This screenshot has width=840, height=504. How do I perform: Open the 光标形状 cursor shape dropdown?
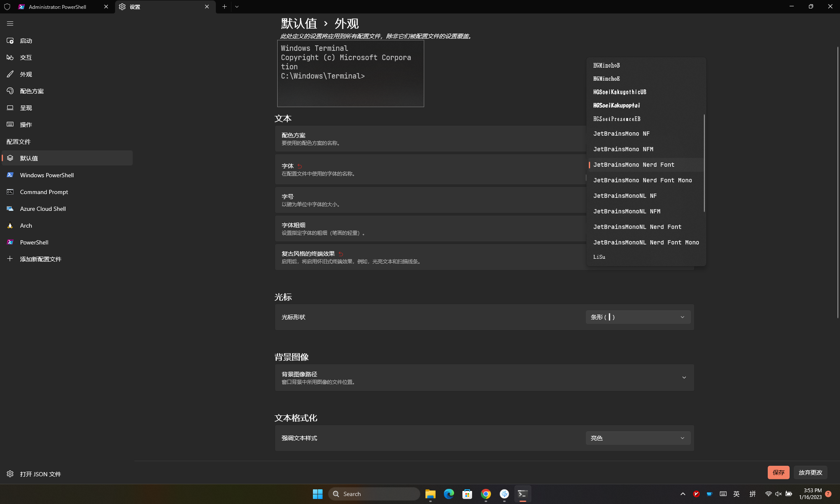point(638,317)
